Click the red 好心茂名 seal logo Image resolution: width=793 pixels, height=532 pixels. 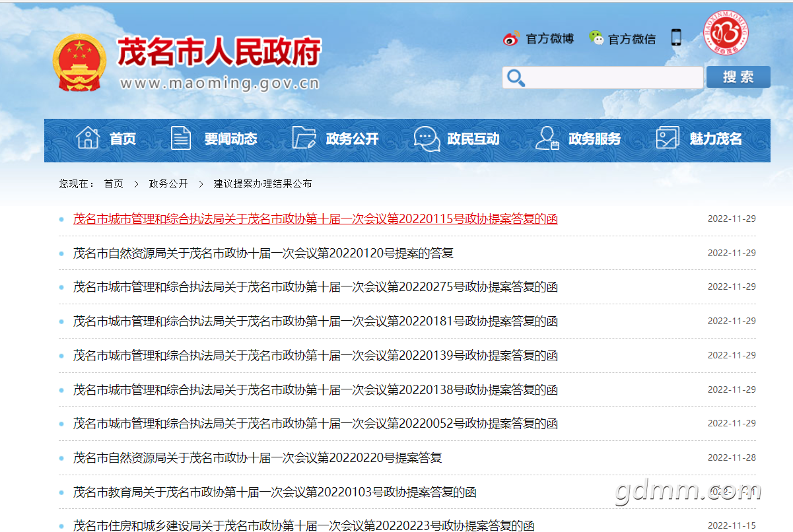[x=726, y=32]
